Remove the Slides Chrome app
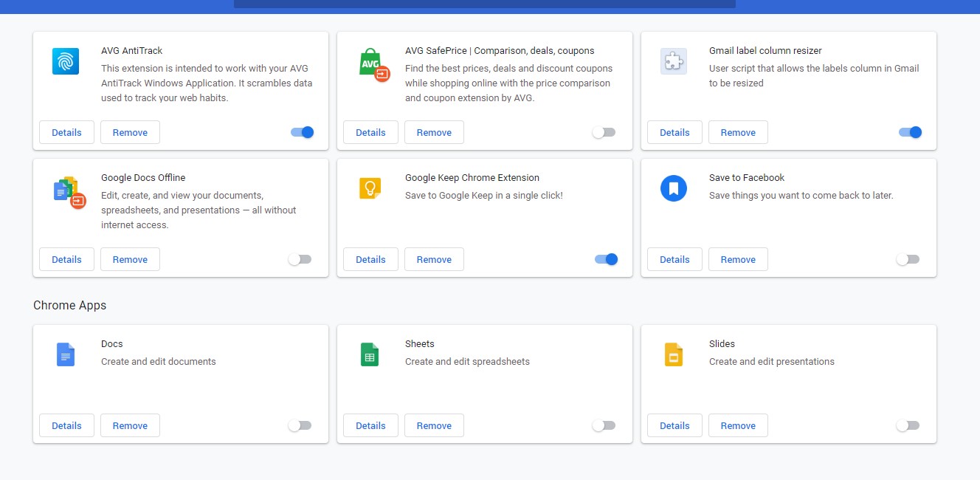This screenshot has width=980, height=480. (x=738, y=425)
